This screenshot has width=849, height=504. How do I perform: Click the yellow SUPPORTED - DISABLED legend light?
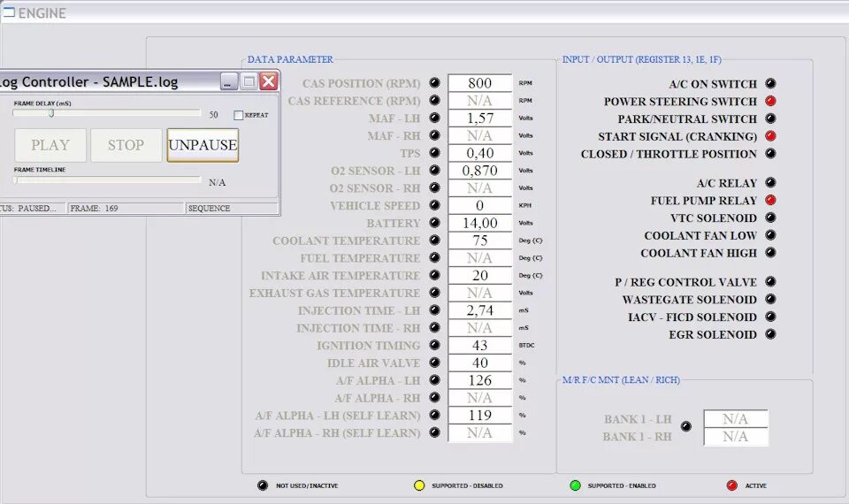coord(419,485)
